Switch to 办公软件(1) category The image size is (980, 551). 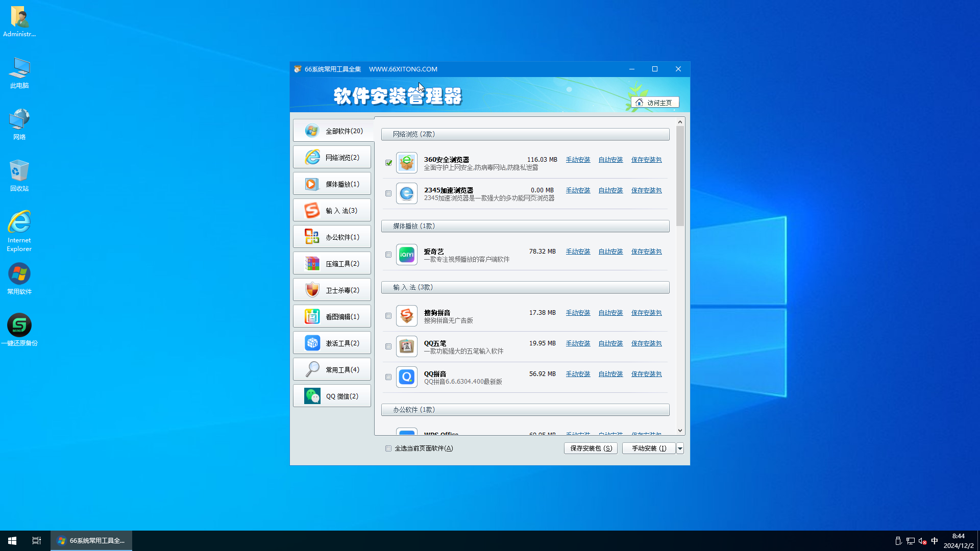pyautogui.click(x=332, y=237)
